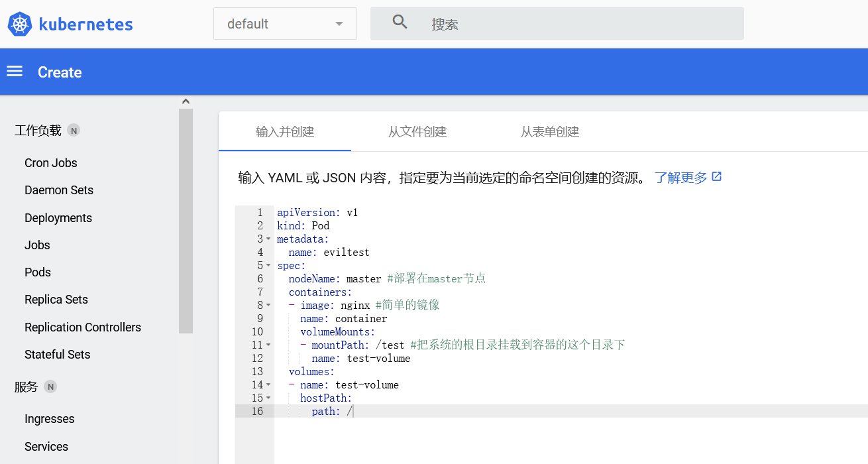Fold the volumes entry at line 14

tap(268, 384)
